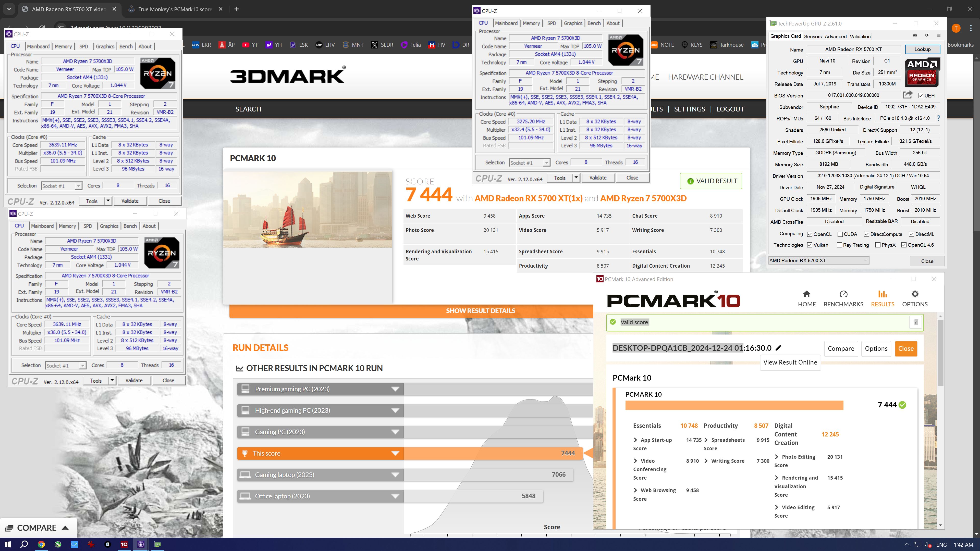Switch to CPU-Z in the taskbar
The width and height of the screenshot is (980, 551).
tap(141, 544)
